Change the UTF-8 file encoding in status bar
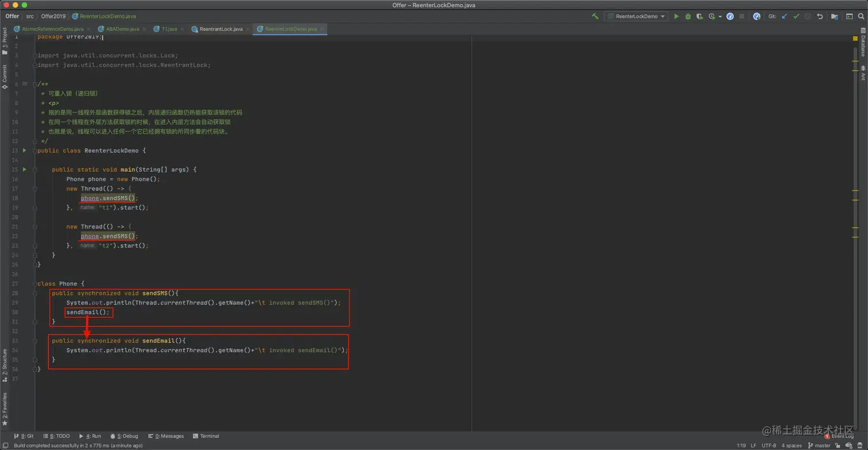This screenshot has height=450, width=868. (x=769, y=445)
